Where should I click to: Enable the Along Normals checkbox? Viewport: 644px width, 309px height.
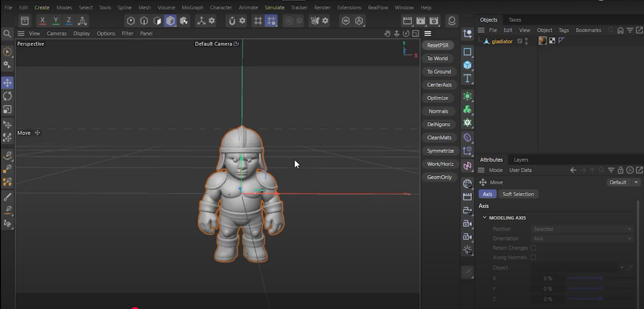click(x=533, y=257)
